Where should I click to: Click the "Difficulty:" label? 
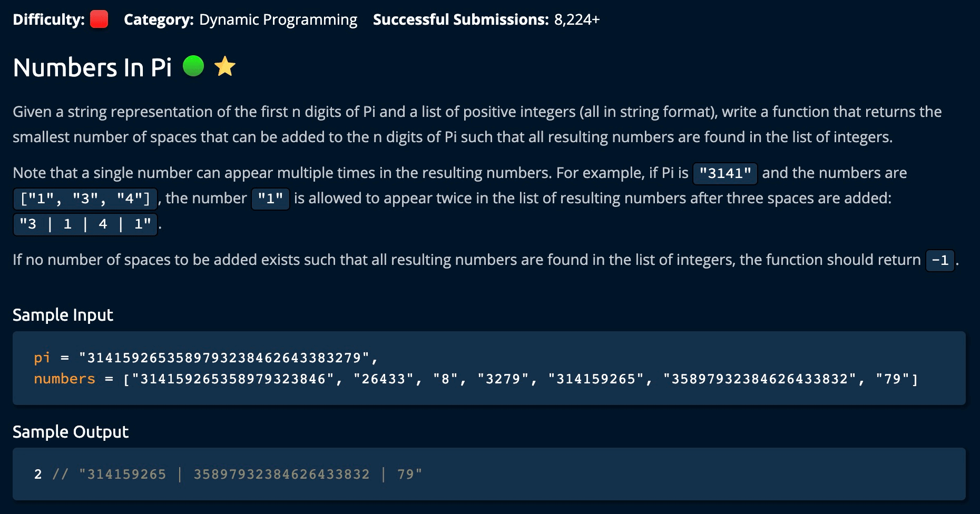click(48, 19)
